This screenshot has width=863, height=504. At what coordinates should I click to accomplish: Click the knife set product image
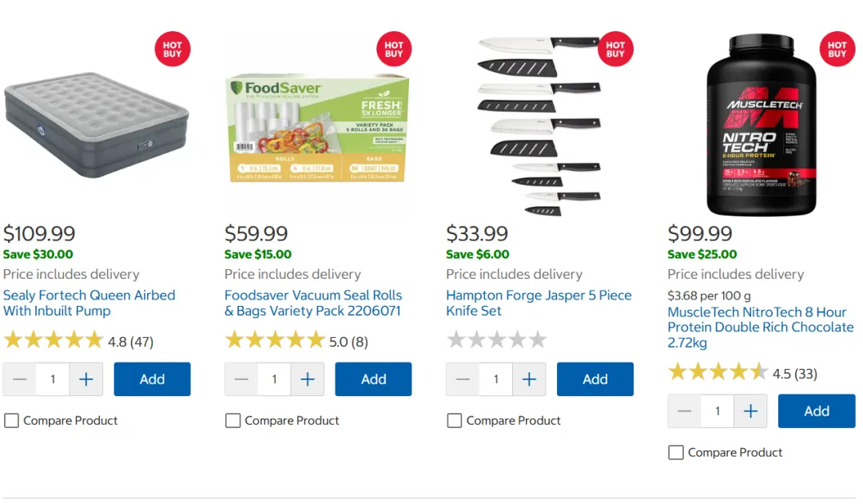tap(539, 125)
